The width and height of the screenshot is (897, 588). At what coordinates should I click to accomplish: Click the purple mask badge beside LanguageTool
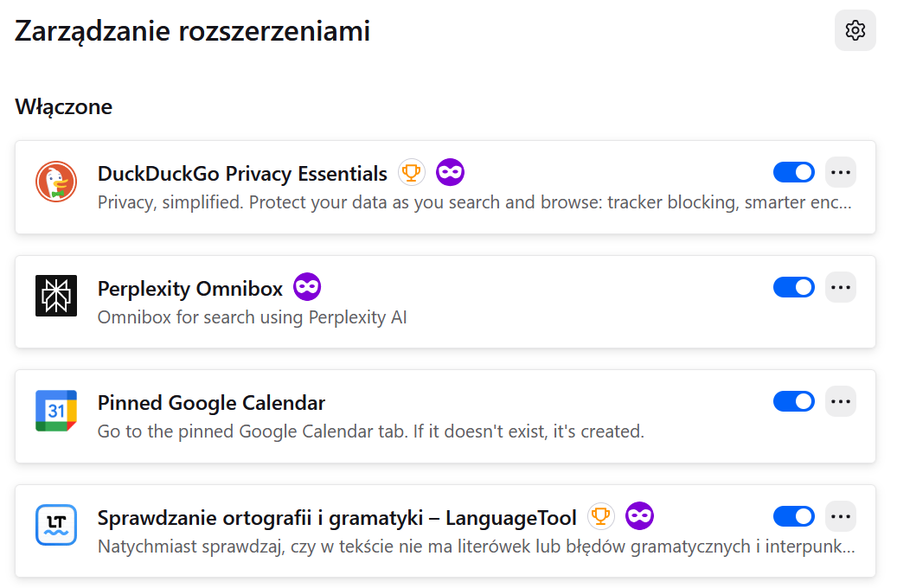[x=640, y=516]
